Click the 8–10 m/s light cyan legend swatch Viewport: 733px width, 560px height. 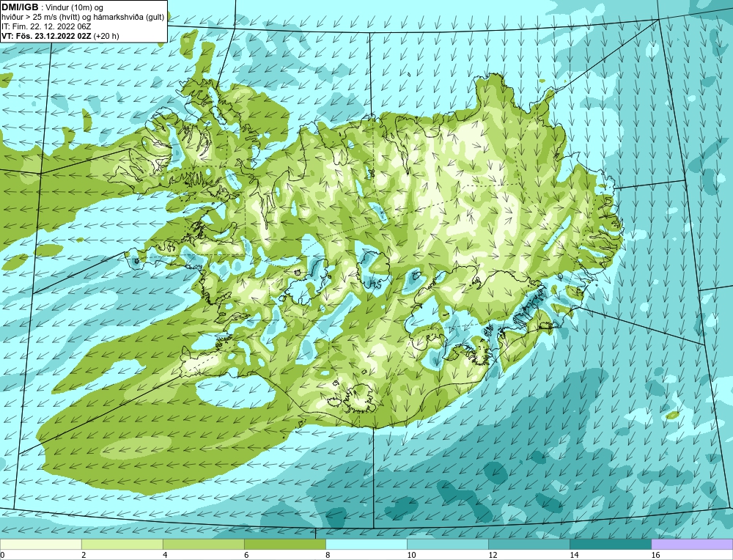pyautogui.click(x=366, y=544)
